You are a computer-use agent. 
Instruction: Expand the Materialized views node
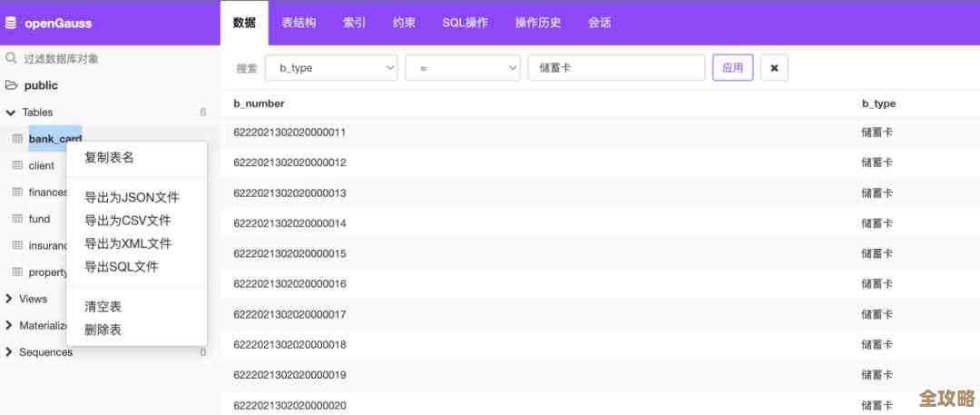[9, 325]
